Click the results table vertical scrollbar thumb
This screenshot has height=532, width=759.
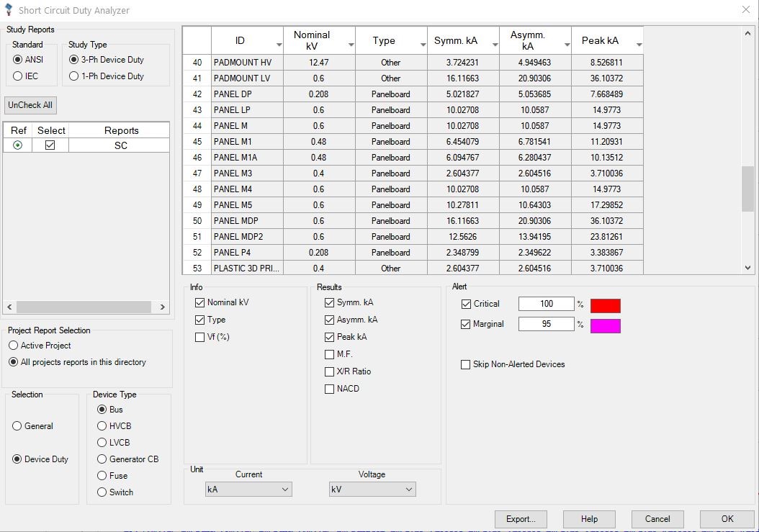(x=748, y=189)
